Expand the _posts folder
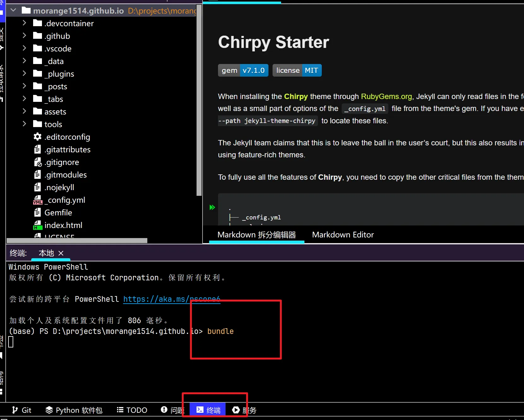Image resolution: width=524 pixels, height=420 pixels. coord(24,86)
